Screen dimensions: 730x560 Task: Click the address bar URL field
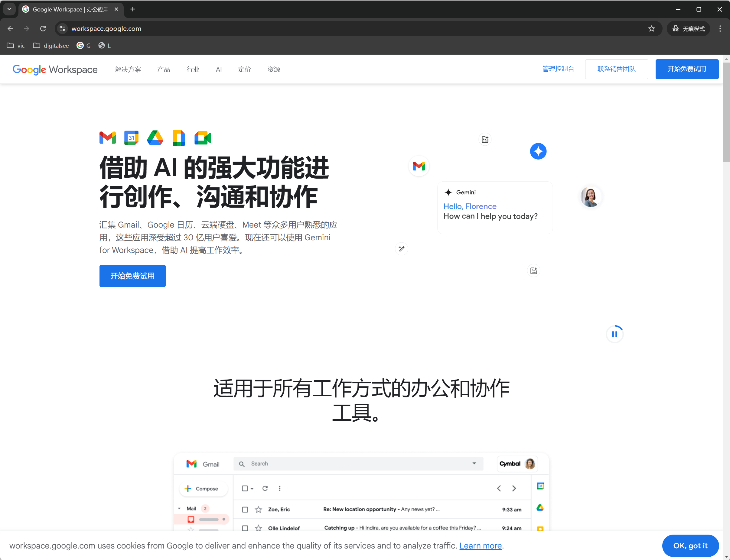point(358,29)
